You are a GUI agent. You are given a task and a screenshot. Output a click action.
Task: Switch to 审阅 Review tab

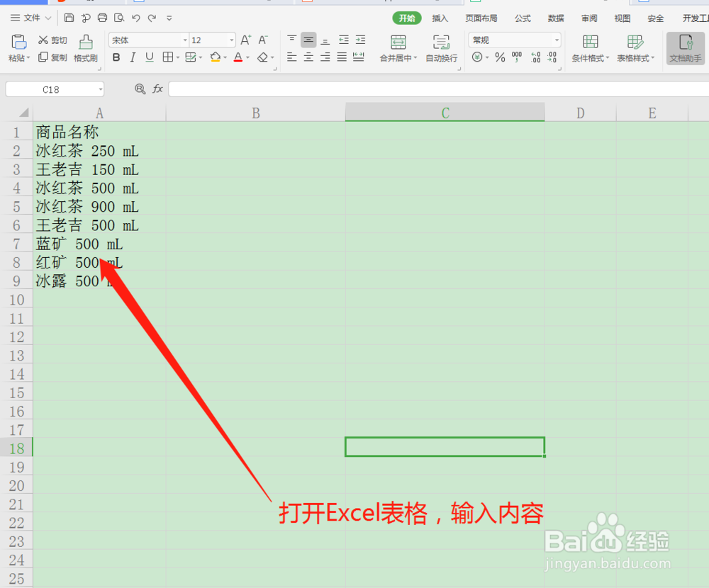(x=589, y=18)
